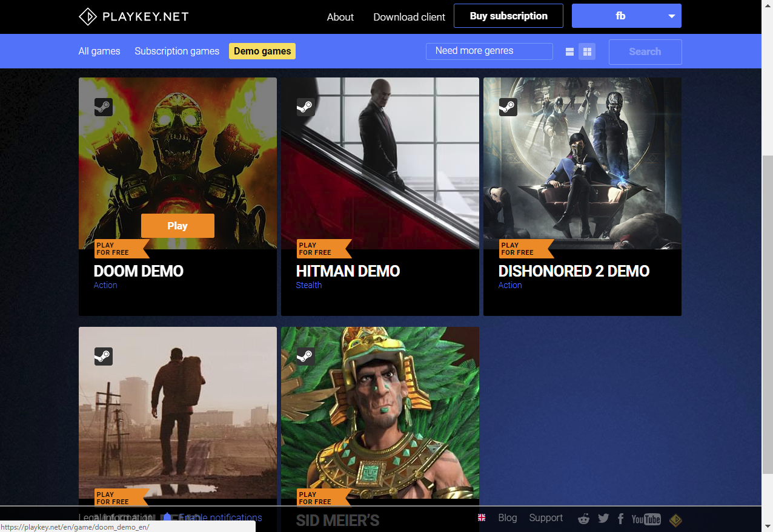This screenshot has width=773, height=532.
Task: Open the About page
Action: 340,17
